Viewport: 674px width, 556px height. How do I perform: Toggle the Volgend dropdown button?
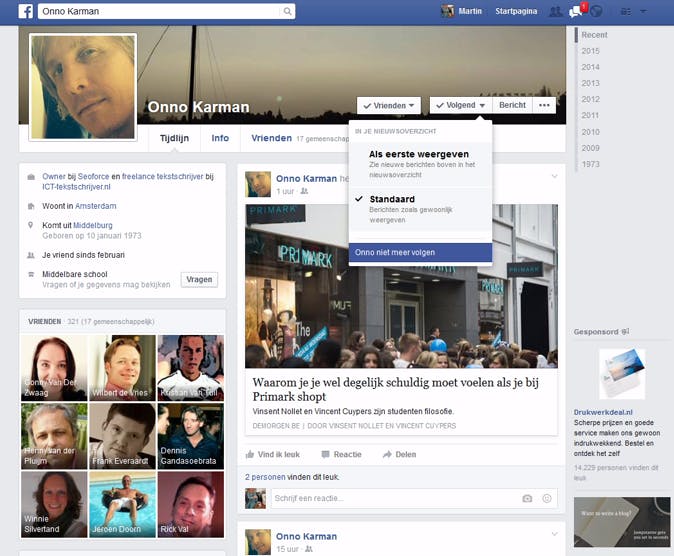461,105
